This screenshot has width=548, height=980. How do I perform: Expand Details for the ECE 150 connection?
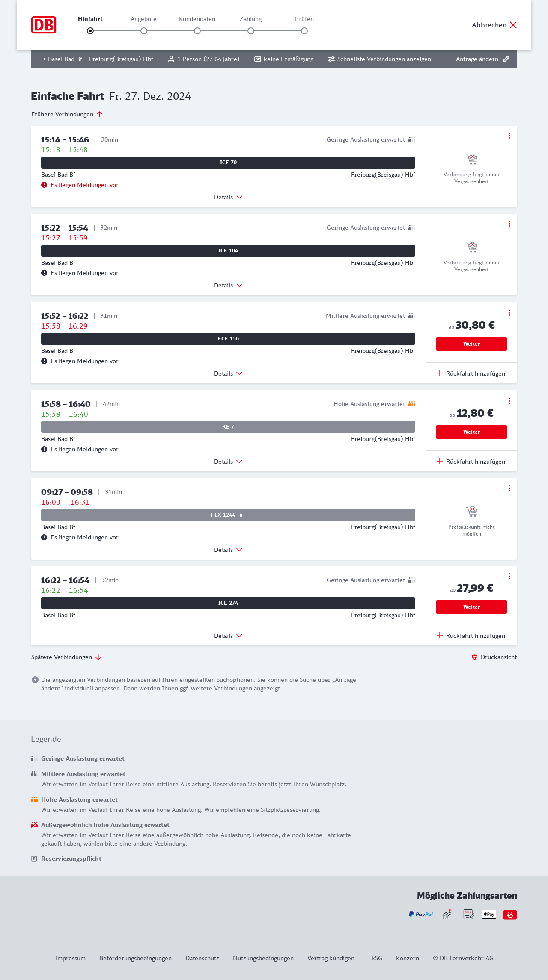(228, 373)
